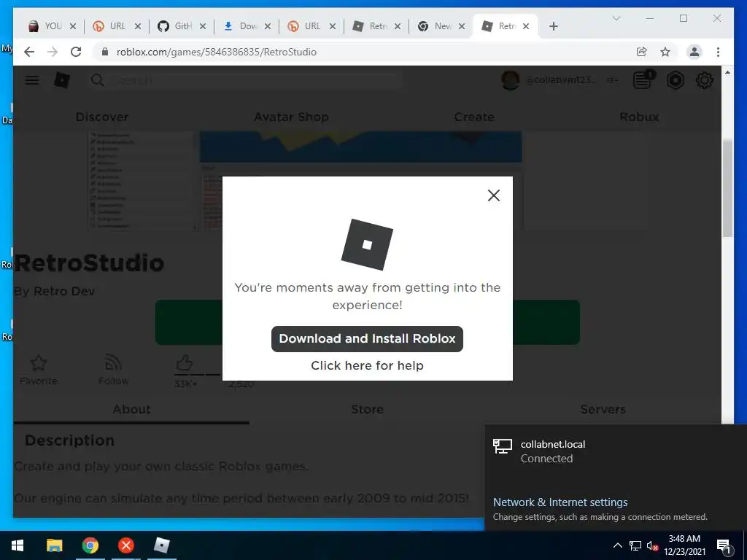Viewport: 747px width, 560px height.
Task: View site security lock icon
Action: tap(105, 52)
